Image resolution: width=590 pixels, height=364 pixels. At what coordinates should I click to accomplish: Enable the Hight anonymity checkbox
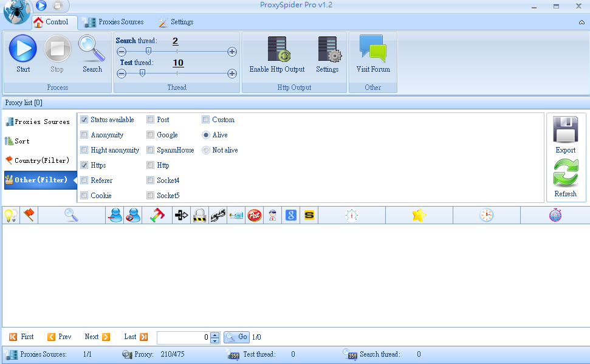84,150
